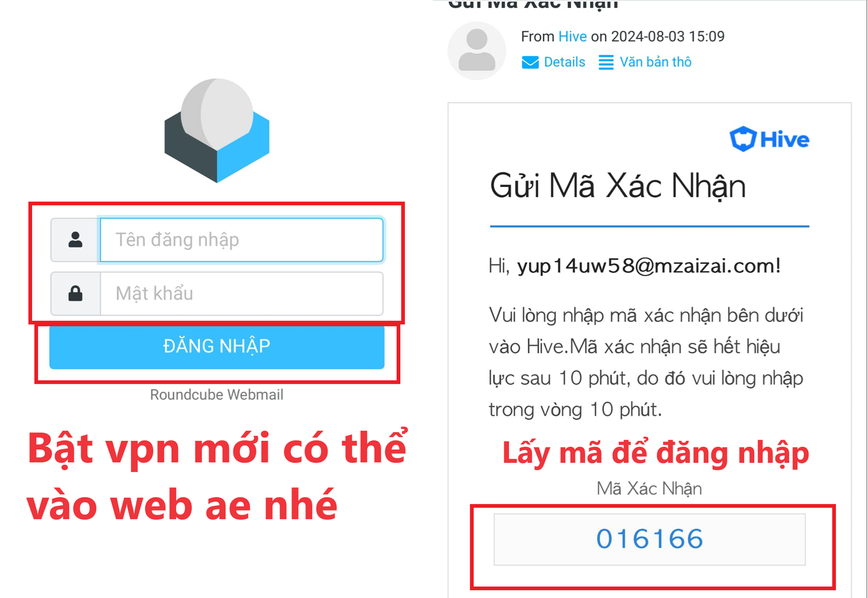868x598 pixels.
Task: Switch to Văn bản thô view
Action: [655, 62]
